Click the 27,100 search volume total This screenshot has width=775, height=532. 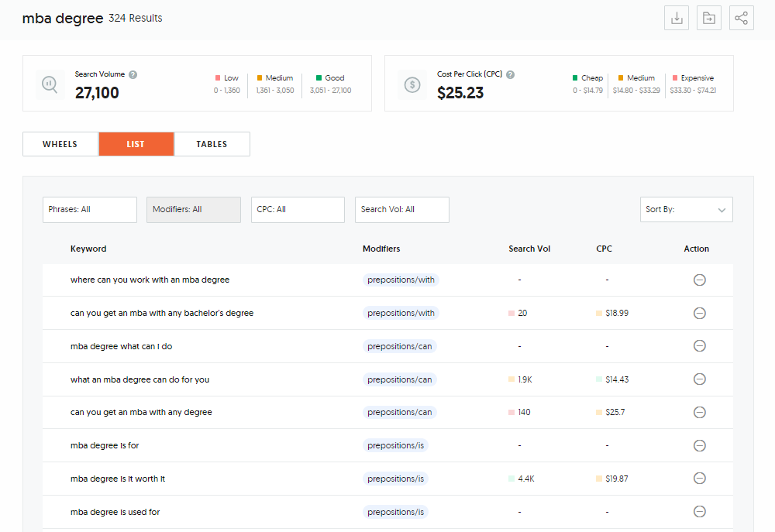(97, 92)
